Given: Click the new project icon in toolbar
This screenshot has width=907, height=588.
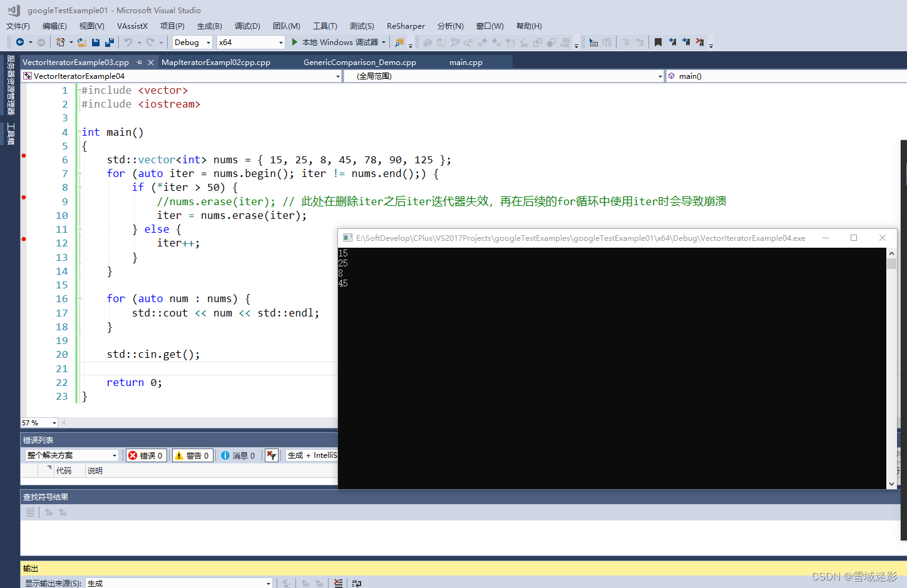Looking at the screenshot, I should (x=61, y=42).
